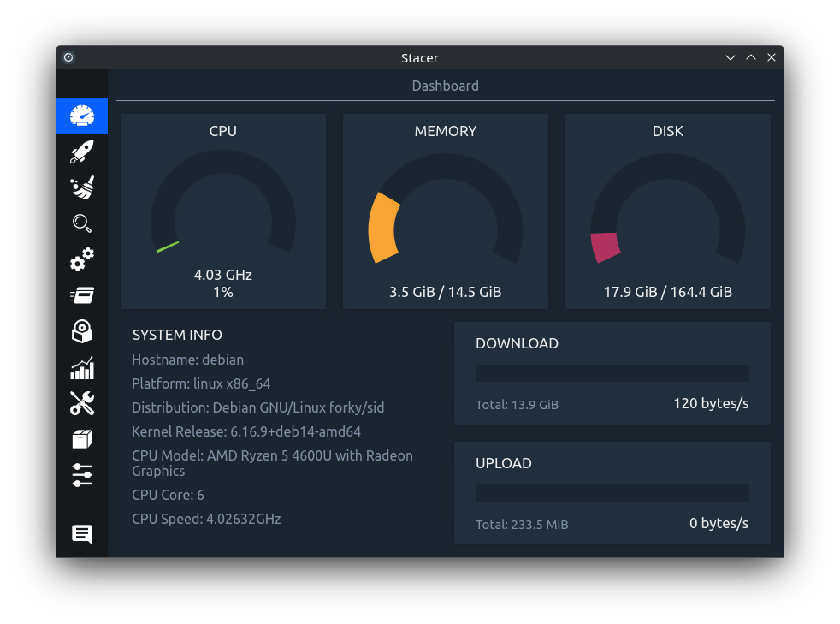
Task: Open Startup Apps rocket icon
Action: click(82, 152)
